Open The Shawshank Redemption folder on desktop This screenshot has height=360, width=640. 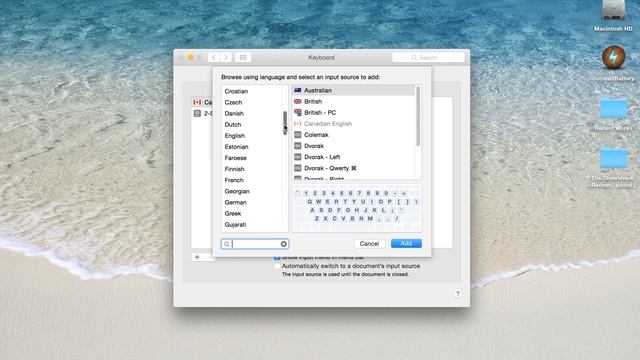613,159
